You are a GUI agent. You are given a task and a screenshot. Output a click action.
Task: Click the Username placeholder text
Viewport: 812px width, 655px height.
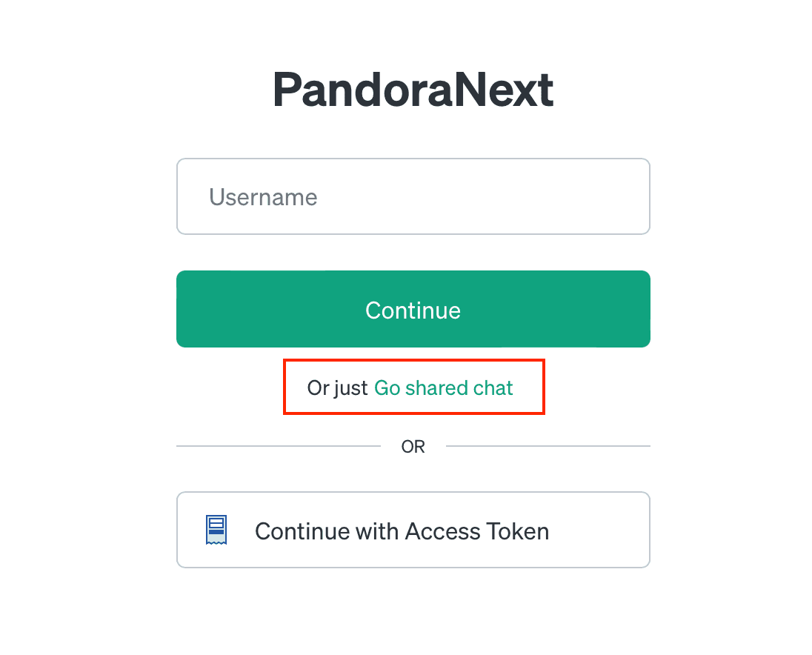[x=263, y=197]
